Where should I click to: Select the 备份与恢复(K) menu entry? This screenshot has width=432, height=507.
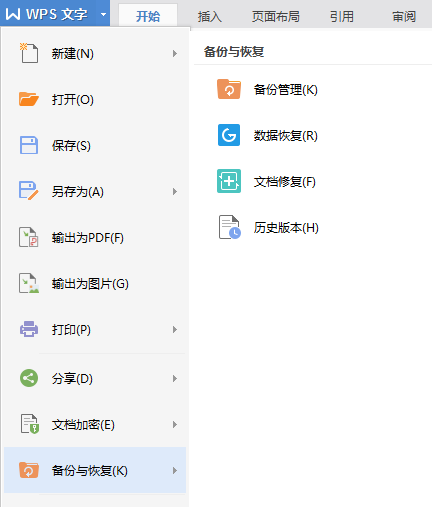point(95,470)
